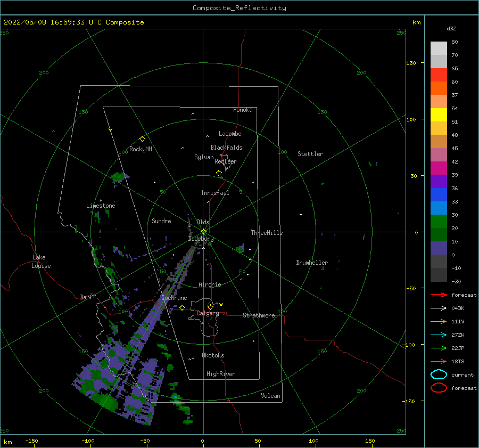Click the Strathmore label on the map
Screen dimensions: 479x448
(x=259, y=315)
